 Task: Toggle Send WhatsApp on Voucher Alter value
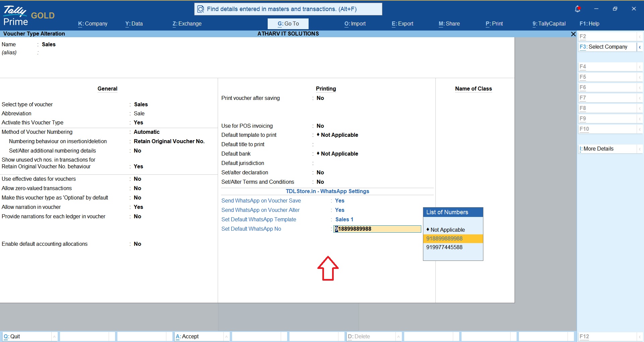coord(339,210)
